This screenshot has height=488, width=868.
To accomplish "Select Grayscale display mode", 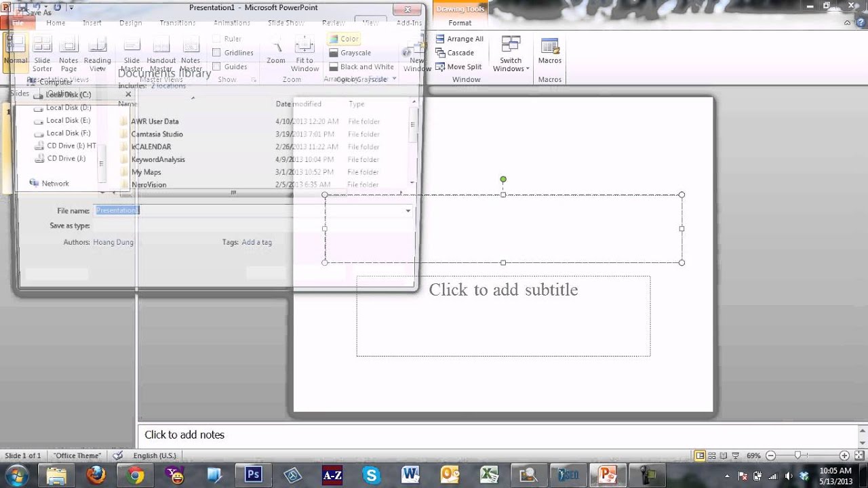I will [x=350, y=53].
